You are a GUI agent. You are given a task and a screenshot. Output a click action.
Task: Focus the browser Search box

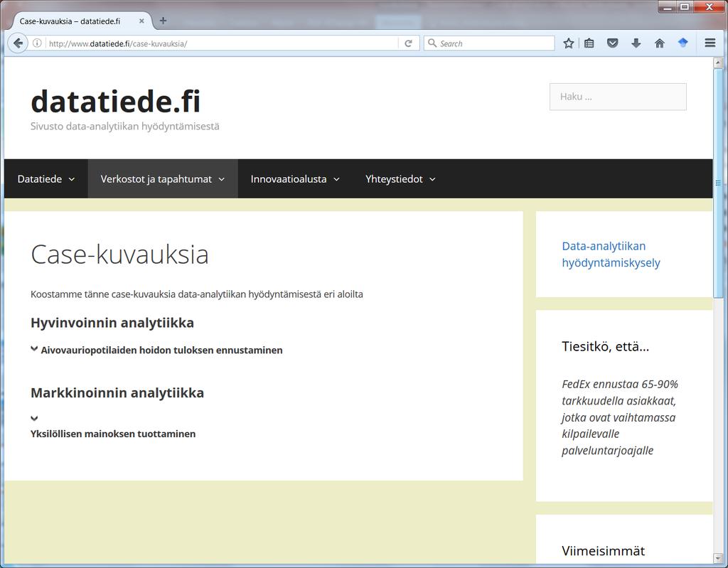click(489, 43)
